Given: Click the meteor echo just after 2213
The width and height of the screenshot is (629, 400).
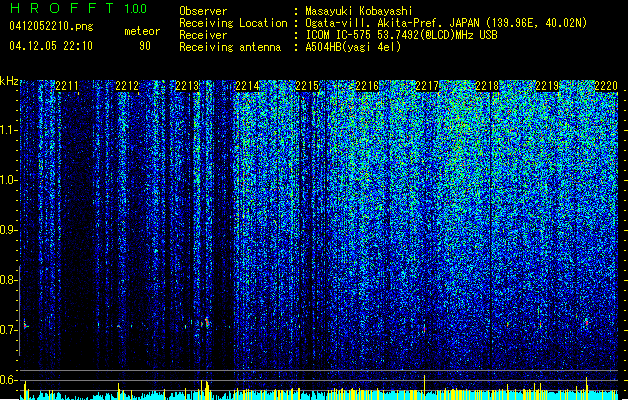Looking at the screenshot, I should (x=207, y=322).
